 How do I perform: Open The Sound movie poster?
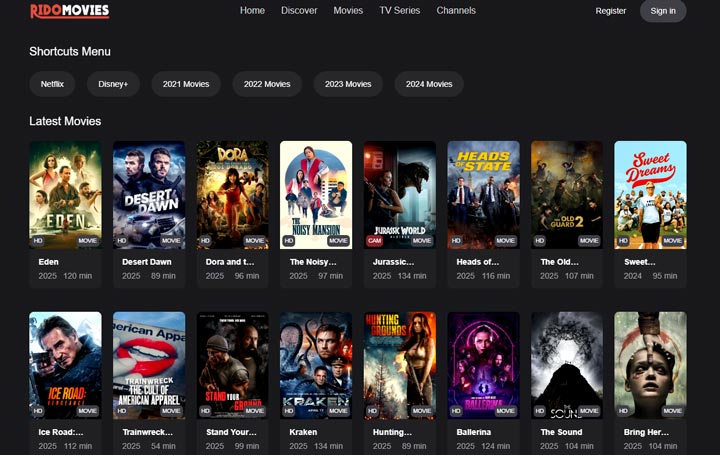(567, 365)
